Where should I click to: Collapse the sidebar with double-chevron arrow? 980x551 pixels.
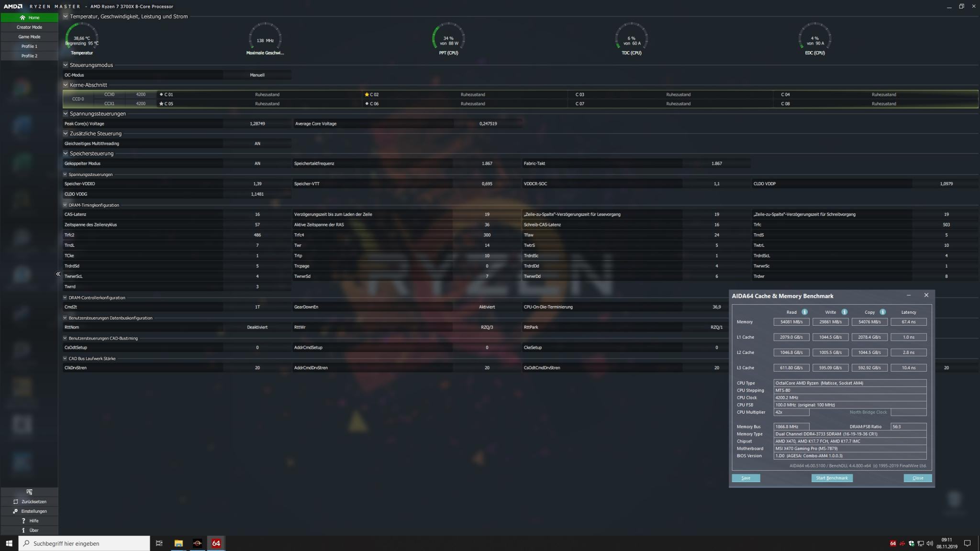coord(58,274)
